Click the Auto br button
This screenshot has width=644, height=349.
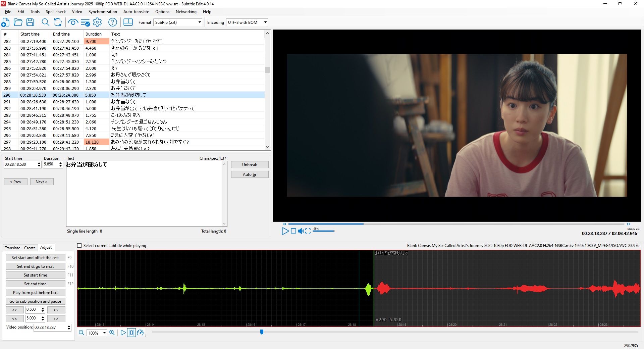coord(250,174)
